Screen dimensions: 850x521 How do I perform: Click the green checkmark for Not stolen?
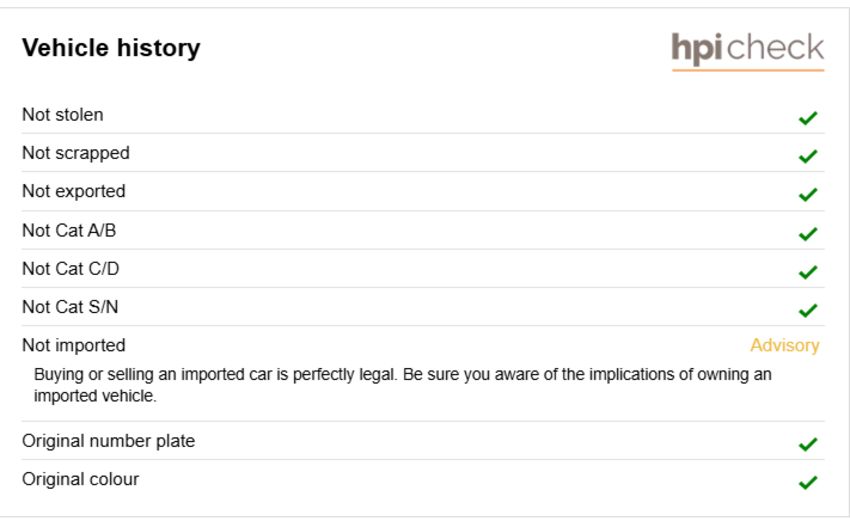808,117
